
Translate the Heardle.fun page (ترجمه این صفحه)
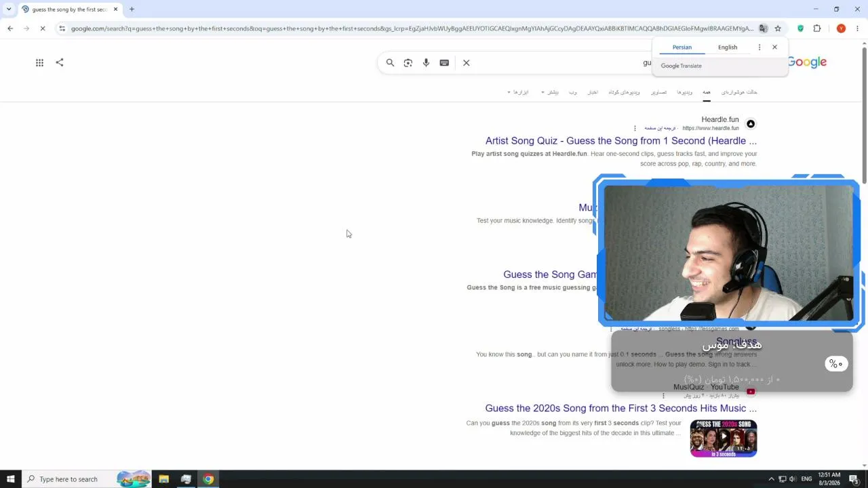[x=660, y=128]
